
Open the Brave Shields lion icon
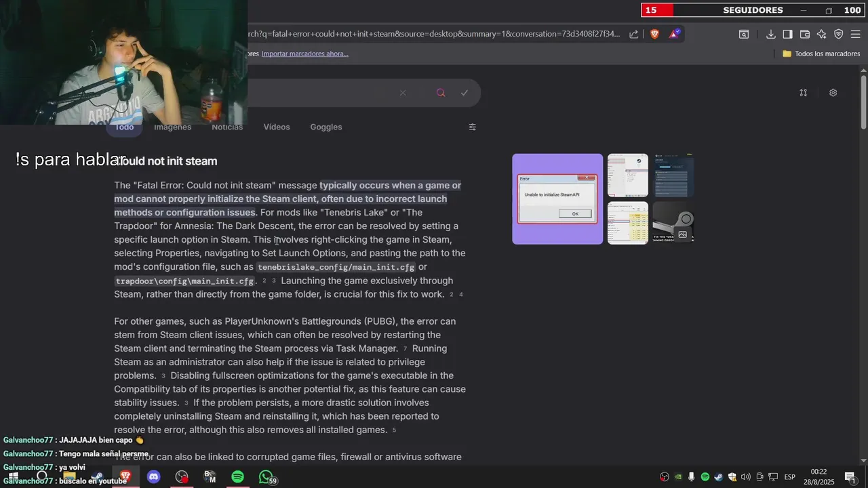[654, 34]
